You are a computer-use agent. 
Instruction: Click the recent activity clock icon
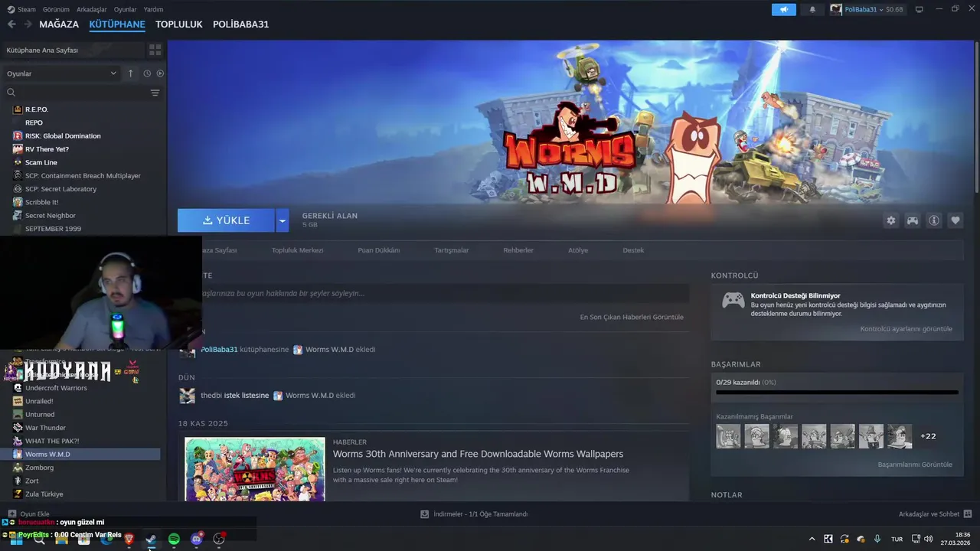pos(147,73)
